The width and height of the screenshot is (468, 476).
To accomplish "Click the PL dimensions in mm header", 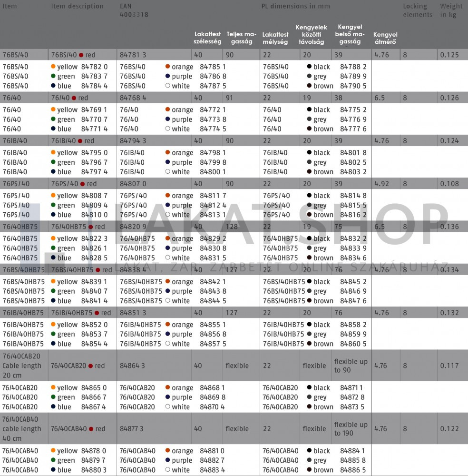I will click(295, 7).
